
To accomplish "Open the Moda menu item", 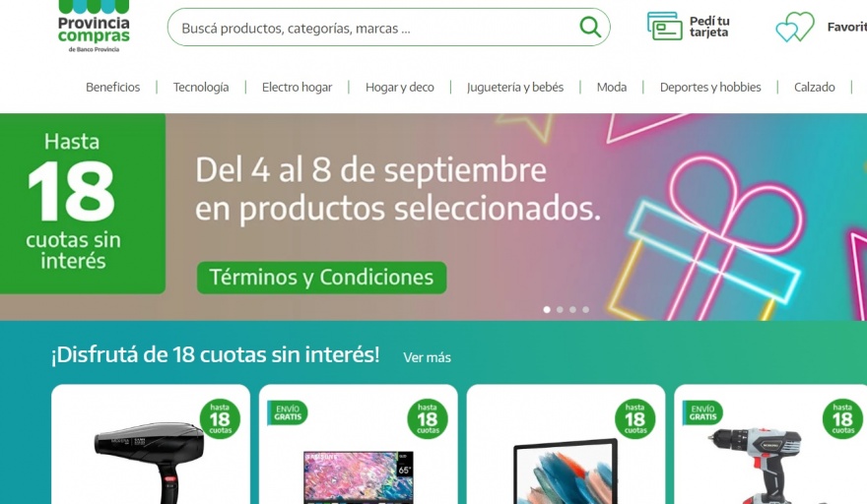I will coord(612,88).
